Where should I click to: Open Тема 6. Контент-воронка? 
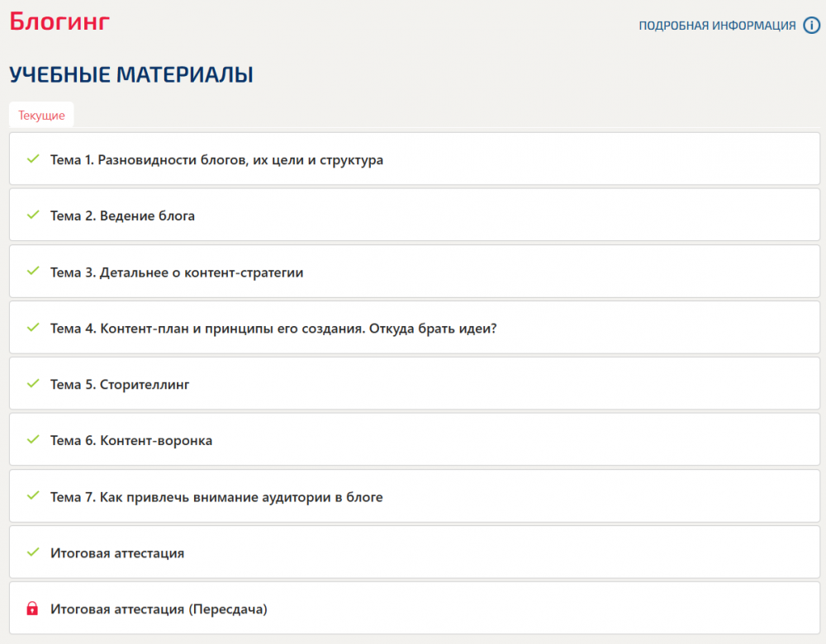tap(415, 440)
